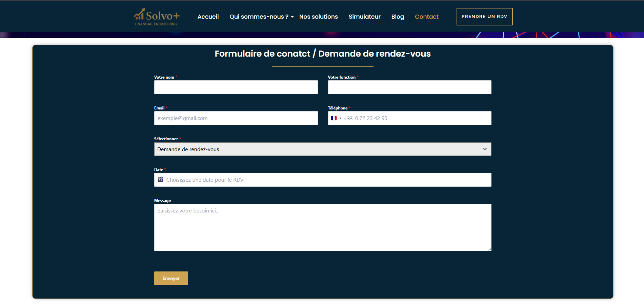
Task: Click the Email field with exemple@gmail.com placeholder
Action: pyautogui.click(x=236, y=118)
